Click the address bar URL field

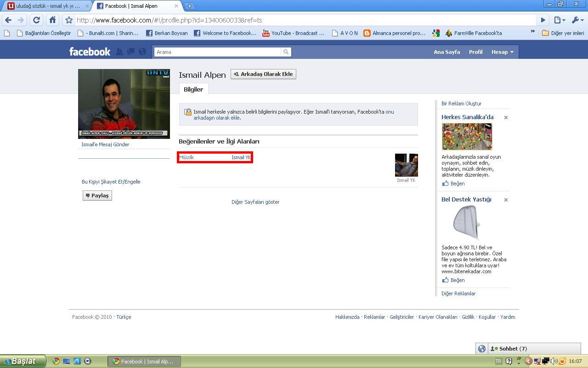point(305,20)
